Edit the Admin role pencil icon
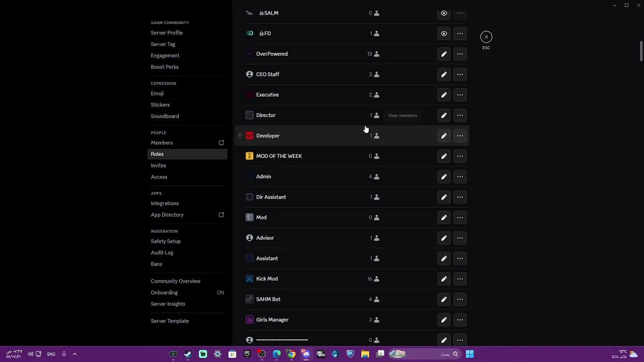Image resolution: width=644 pixels, height=362 pixels. click(x=444, y=176)
